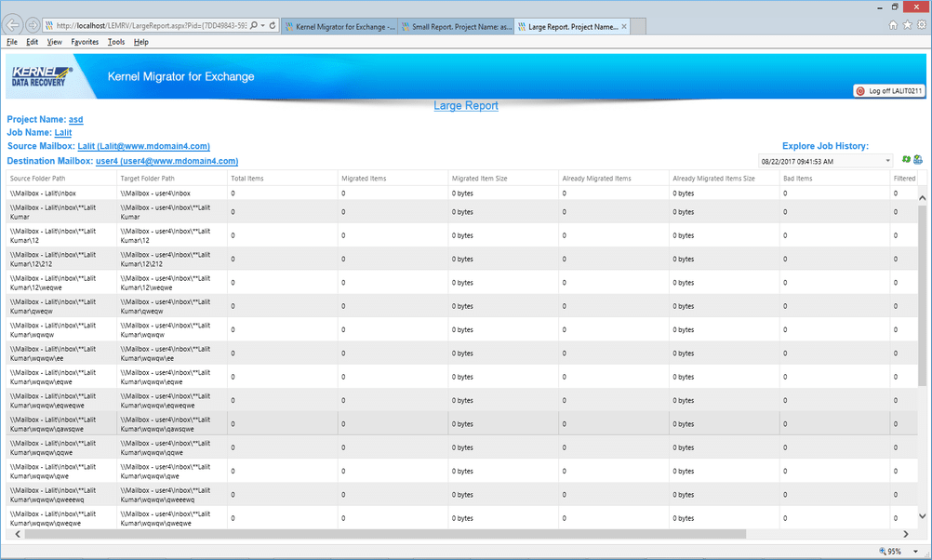This screenshot has height=560, width=932.
Task: Click the green refresh icon beside job history
Action: [x=906, y=159]
